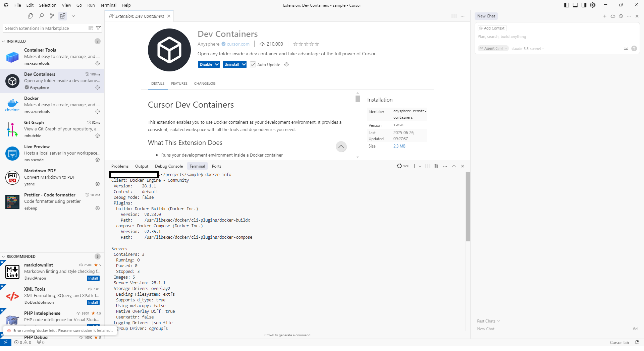Screen dimensions: 644x351
Task: Install the XML Tools extension
Action: coord(93,302)
